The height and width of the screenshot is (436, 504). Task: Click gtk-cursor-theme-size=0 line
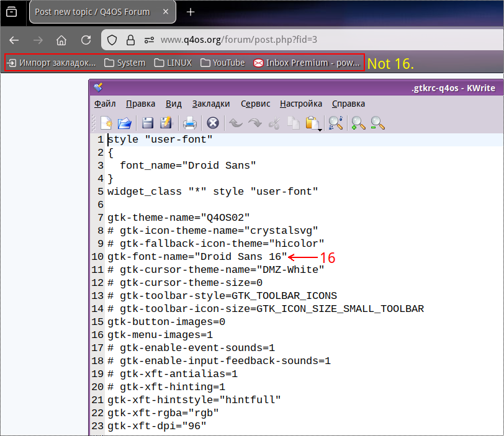coord(185,283)
